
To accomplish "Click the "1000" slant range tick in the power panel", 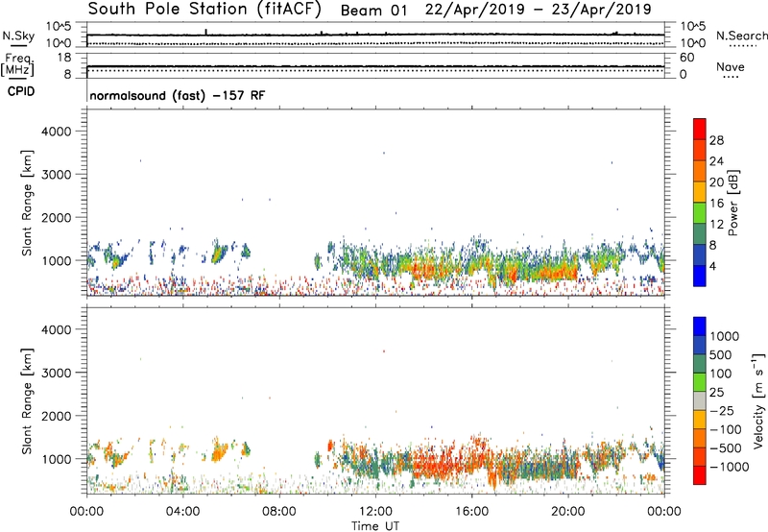I will pos(56,260).
